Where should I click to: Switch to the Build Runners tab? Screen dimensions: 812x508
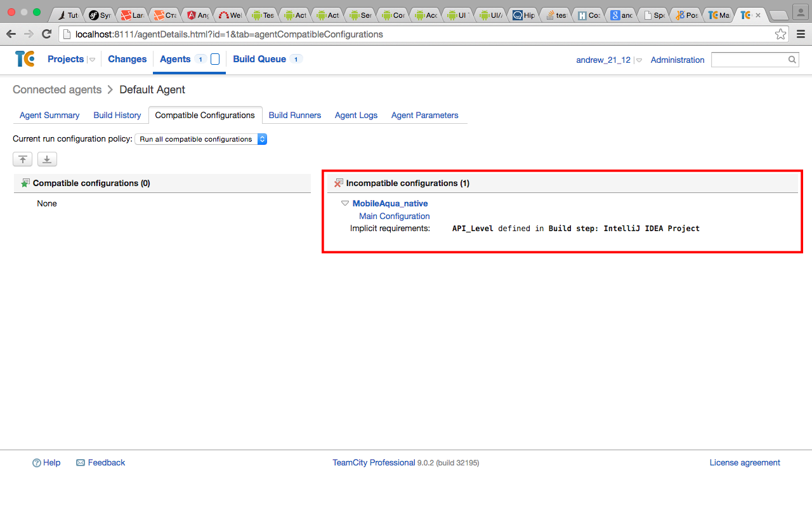tap(294, 115)
